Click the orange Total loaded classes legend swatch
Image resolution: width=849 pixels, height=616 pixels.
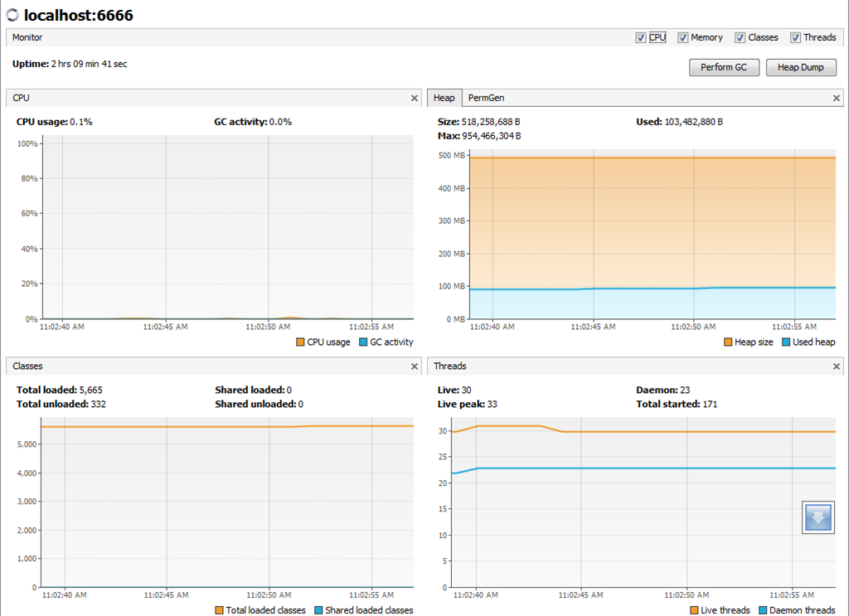219,610
